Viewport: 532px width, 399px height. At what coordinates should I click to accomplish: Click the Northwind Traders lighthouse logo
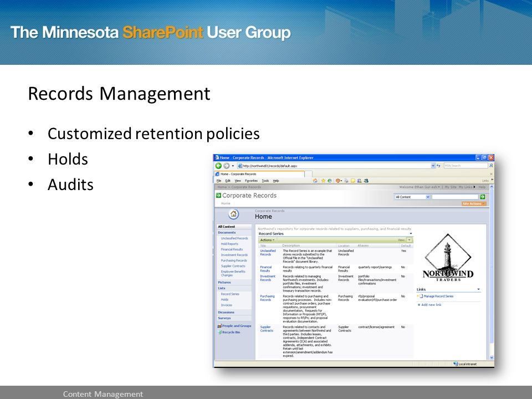(x=448, y=257)
